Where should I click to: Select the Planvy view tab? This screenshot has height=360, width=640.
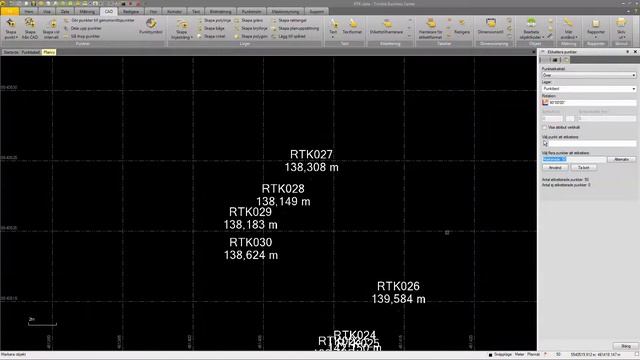tap(49, 52)
